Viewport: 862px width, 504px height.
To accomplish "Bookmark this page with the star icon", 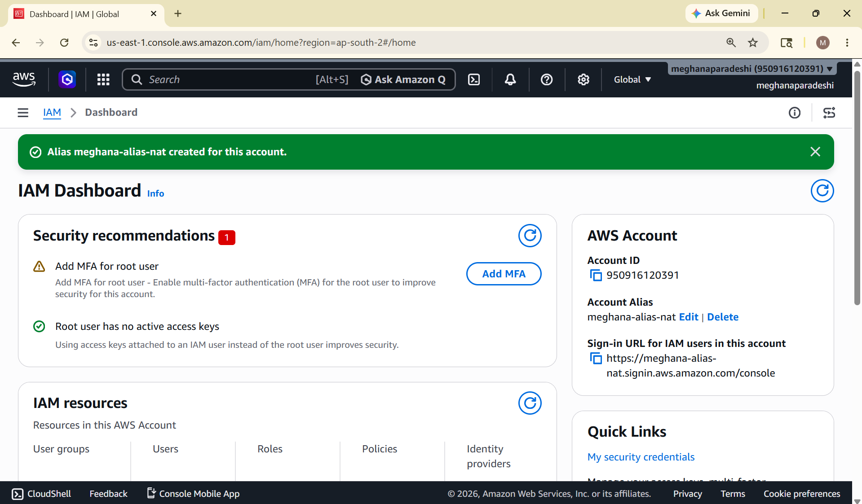I will coord(753,43).
